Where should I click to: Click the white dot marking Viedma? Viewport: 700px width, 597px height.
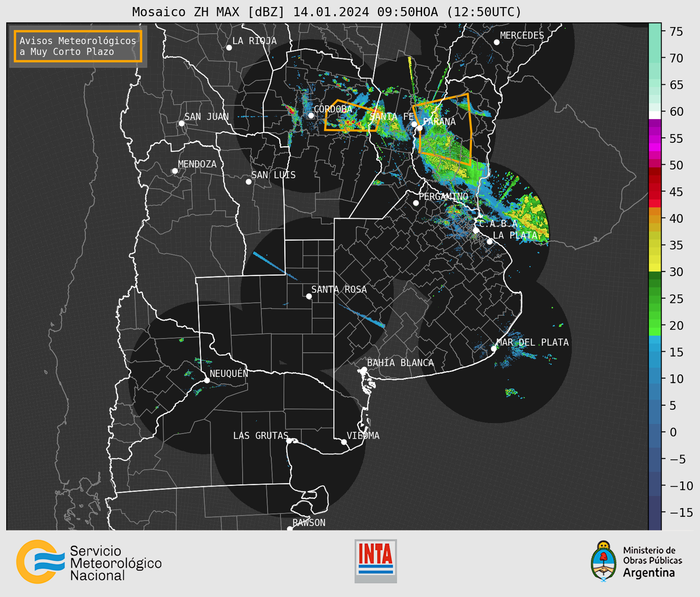click(344, 442)
